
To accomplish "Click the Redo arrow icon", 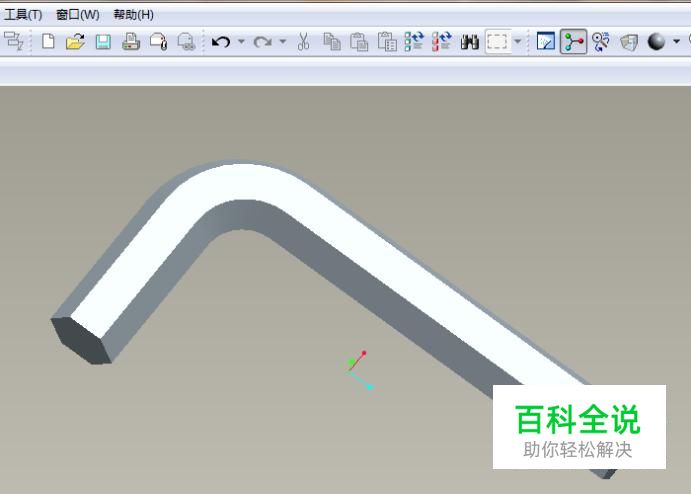I will click(263, 42).
